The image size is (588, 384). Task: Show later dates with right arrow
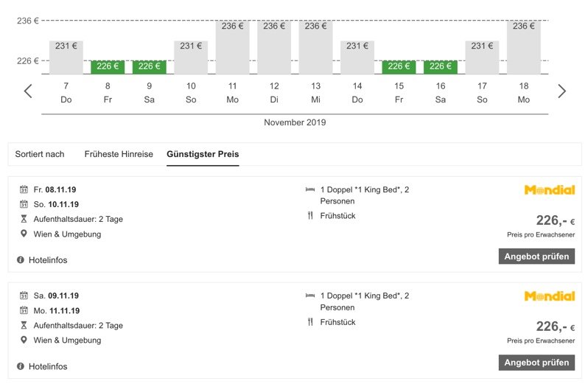pos(561,91)
